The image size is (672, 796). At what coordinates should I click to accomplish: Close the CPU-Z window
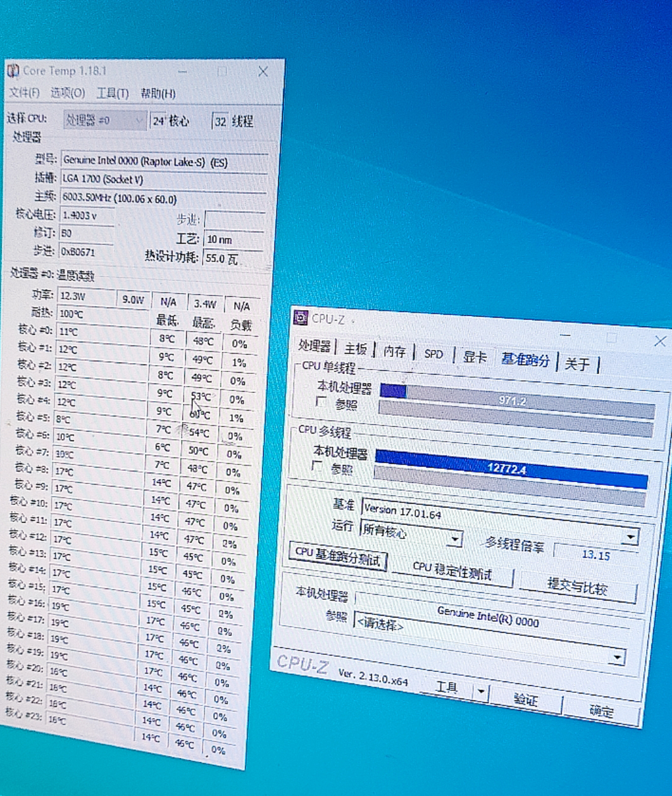coord(659,341)
